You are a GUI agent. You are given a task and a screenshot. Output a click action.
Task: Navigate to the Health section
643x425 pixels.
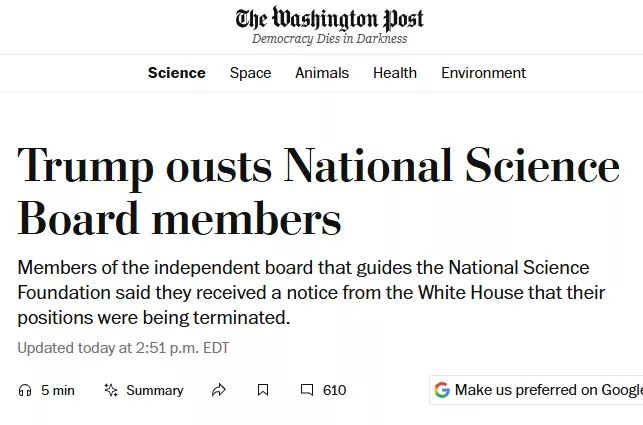point(395,73)
